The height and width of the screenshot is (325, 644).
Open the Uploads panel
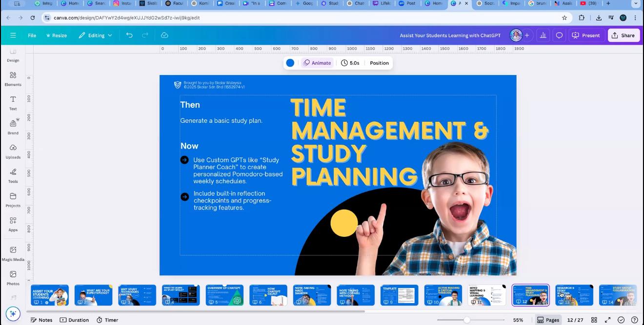coord(13,151)
